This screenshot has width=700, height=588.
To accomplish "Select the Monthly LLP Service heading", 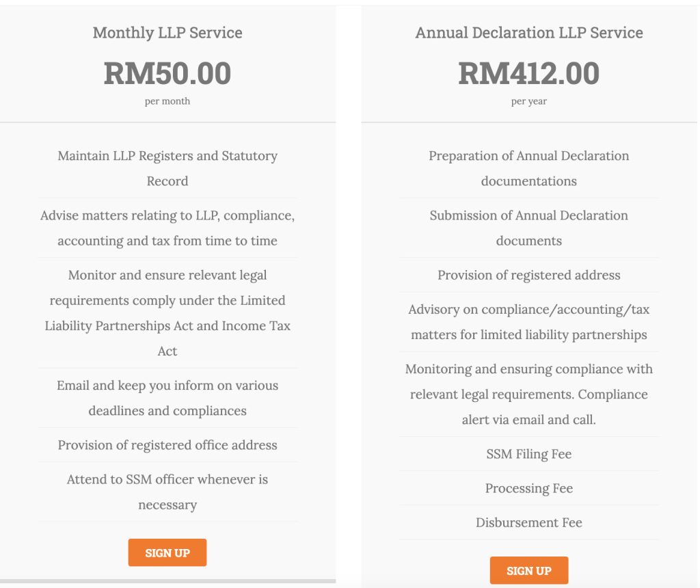I will point(167,32).
